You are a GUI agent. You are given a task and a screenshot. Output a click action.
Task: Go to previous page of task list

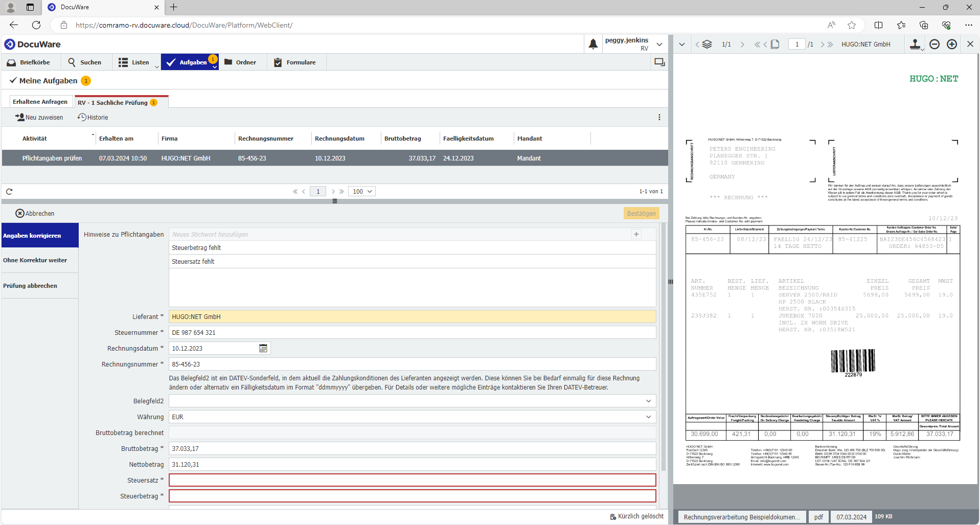point(304,192)
